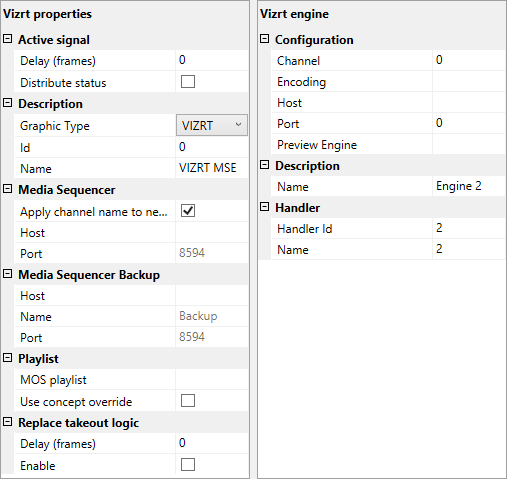This screenshot has width=507, height=479.
Task: Click the Media Sequencer Backup Host field
Action: [x=212, y=295]
